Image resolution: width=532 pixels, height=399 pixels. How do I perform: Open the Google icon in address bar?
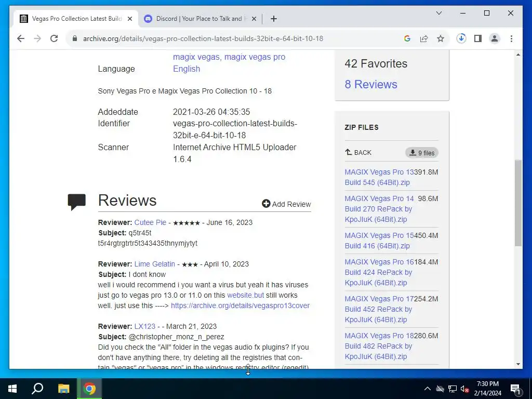coord(407,38)
